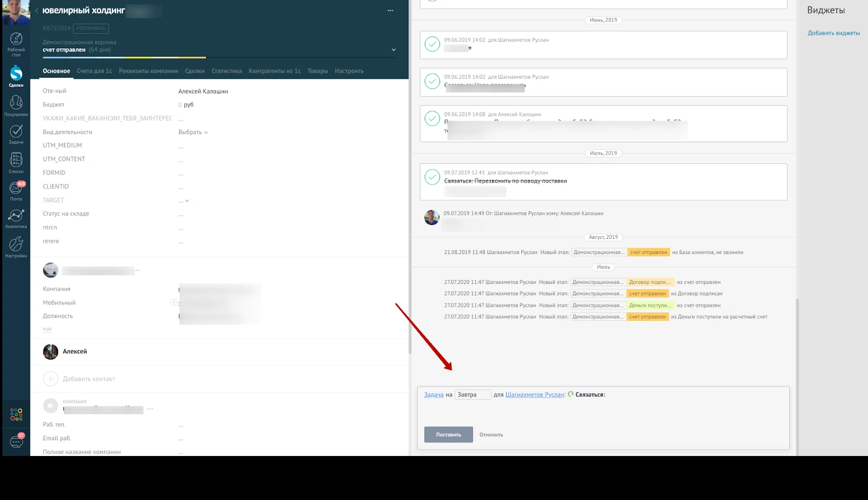Open the Рабочий стол dashboard icon
Screen dimensions: 868x500
pyautogui.click(x=16, y=42)
